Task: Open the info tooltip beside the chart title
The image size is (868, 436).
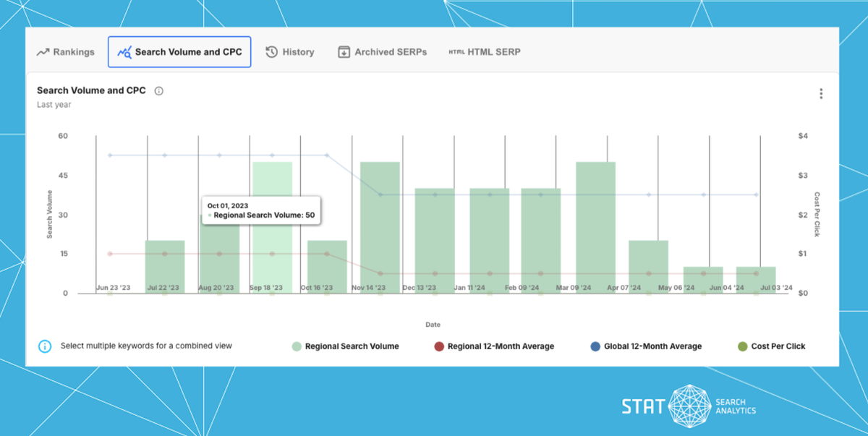Action: pyautogui.click(x=158, y=90)
